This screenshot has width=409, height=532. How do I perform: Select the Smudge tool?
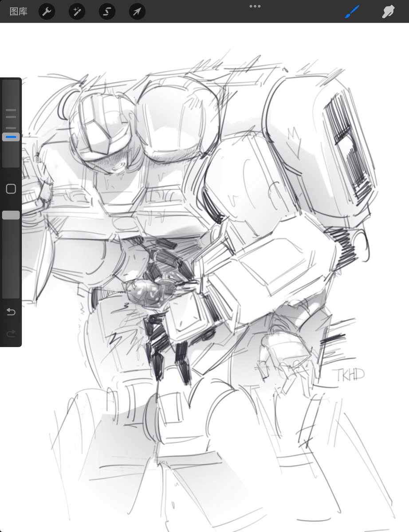(388, 12)
